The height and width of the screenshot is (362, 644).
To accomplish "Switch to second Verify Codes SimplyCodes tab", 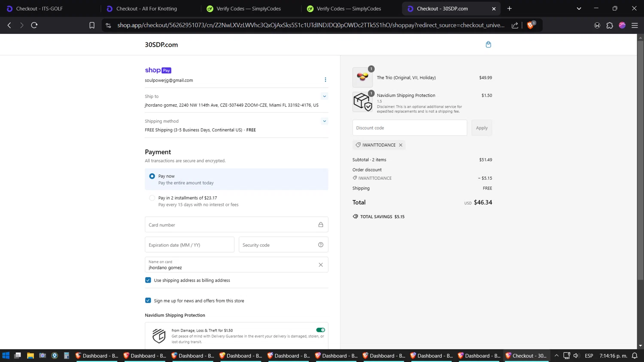I will [x=351, y=9].
